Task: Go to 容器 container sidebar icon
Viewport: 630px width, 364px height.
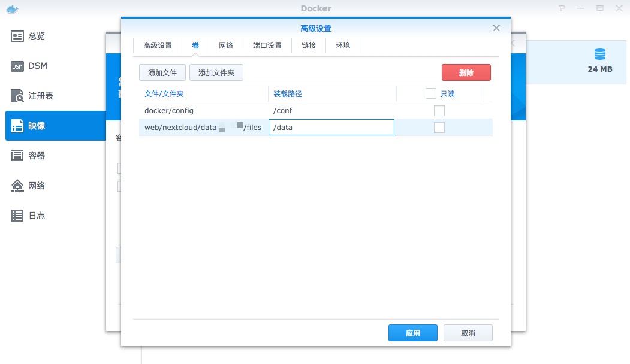Action: click(17, 156)
